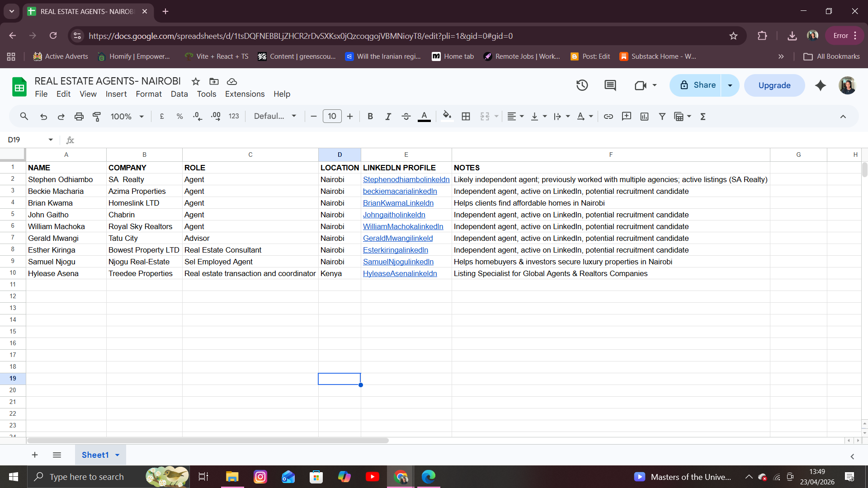
Task: Star the spreadsheet document
Action: pos(196,81)
